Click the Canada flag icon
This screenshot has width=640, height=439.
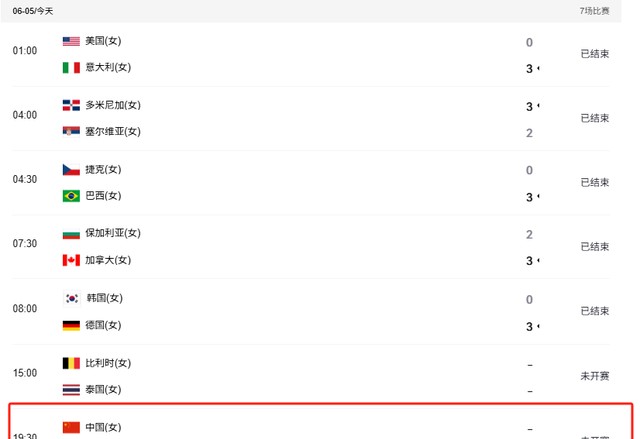pos(71,260)
